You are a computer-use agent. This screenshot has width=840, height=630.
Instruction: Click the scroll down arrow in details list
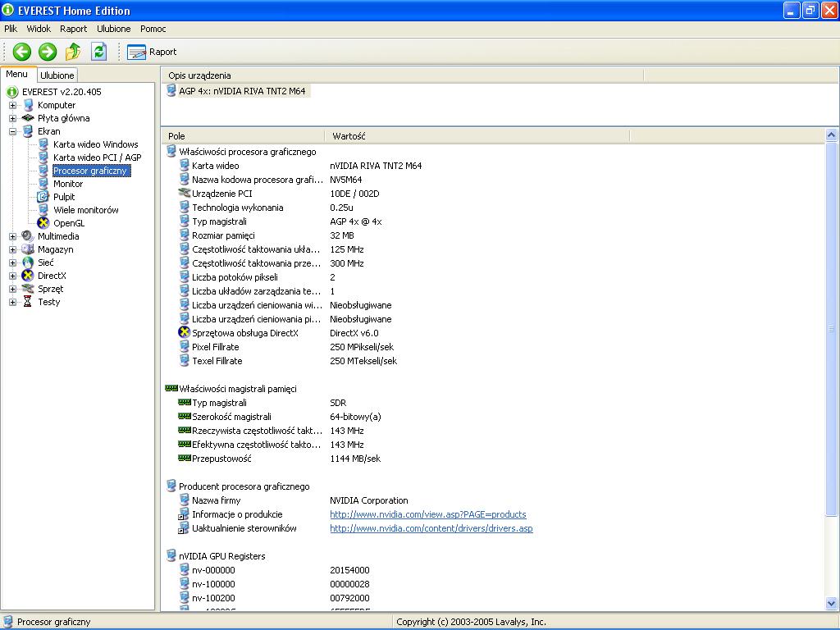click(832, 604)
